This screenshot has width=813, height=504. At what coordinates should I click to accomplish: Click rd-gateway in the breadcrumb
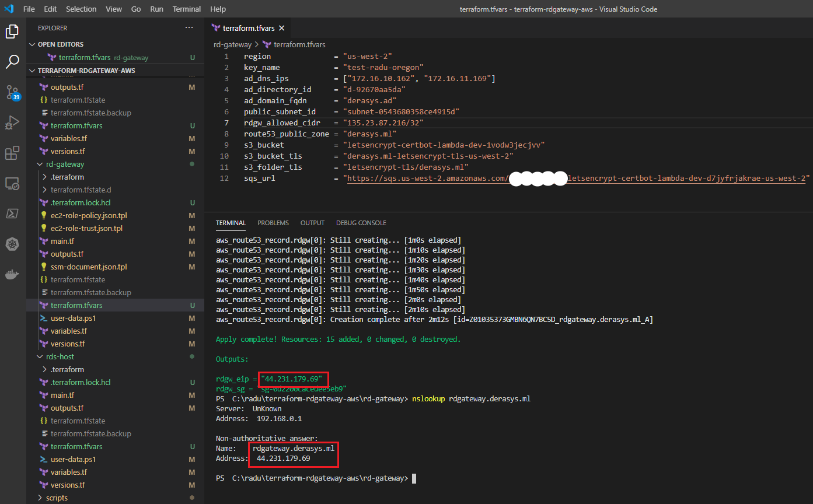tap(232, 44)
